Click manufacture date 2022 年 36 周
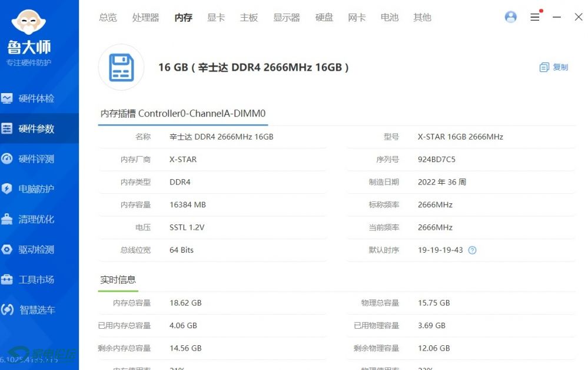 [x=442, y=182]
